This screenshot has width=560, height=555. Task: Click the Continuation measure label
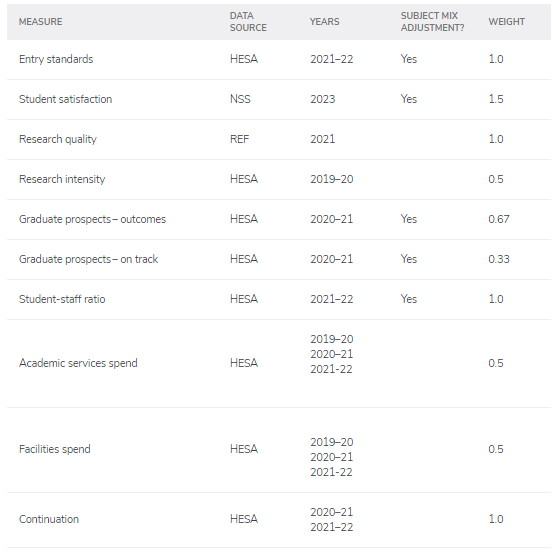(49, 519)
